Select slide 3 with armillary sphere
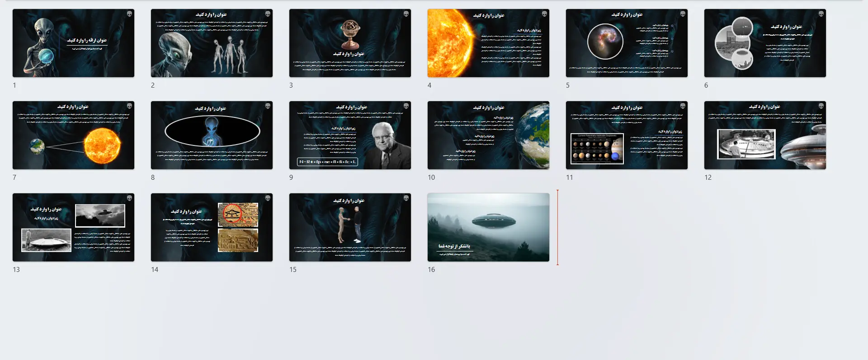The height and width of the screenshot is (360, 868). pos(350,43)
